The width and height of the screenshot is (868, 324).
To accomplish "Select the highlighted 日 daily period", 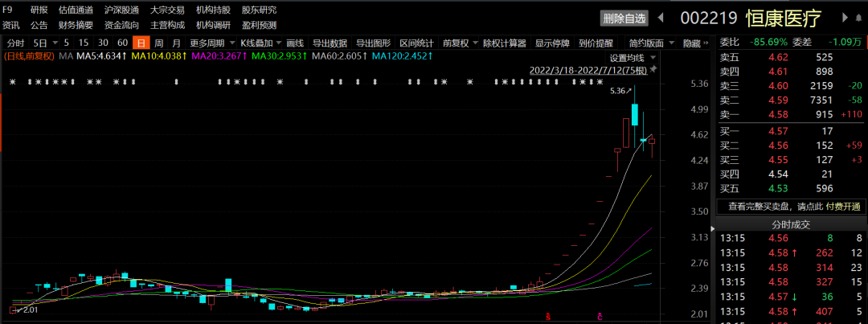I will [x=141, y=43].
